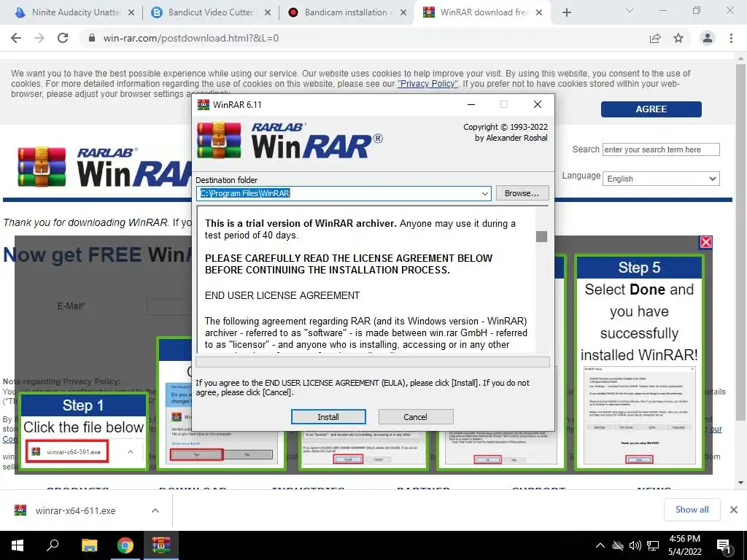Close the Bandicam installation tab
The width and height of the screenshot is (747, 560).
(403, 13)
